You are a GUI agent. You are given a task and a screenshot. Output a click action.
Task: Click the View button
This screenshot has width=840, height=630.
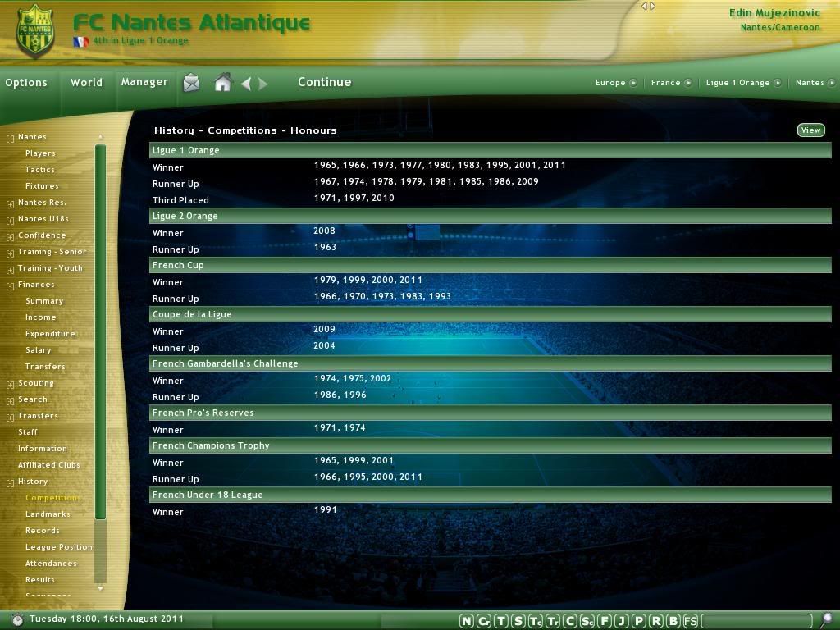810,130
